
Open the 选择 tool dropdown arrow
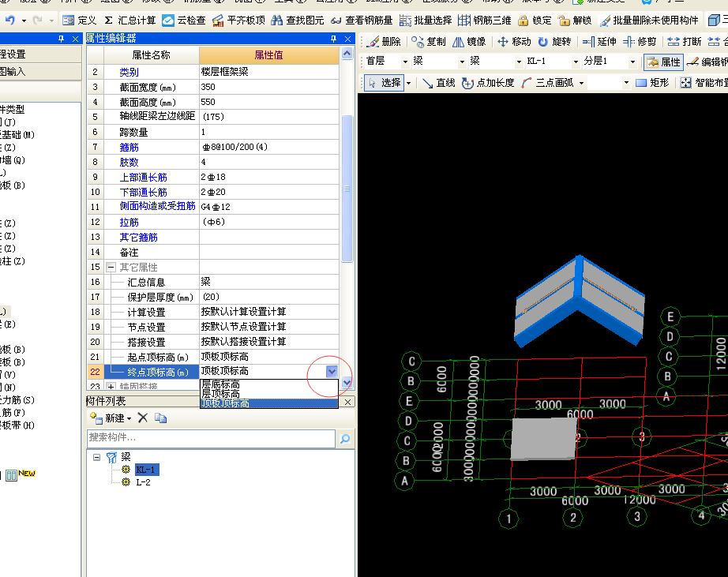(x=408, y=83)
